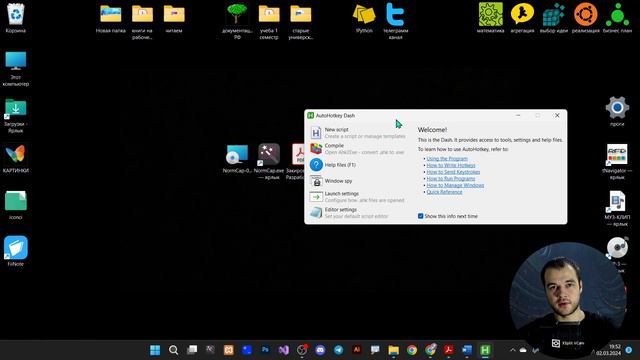This screenshot has height=360, width=640.
Task: Minimize the AutoHotkey Dash window
Action: (x=518, y=116)
